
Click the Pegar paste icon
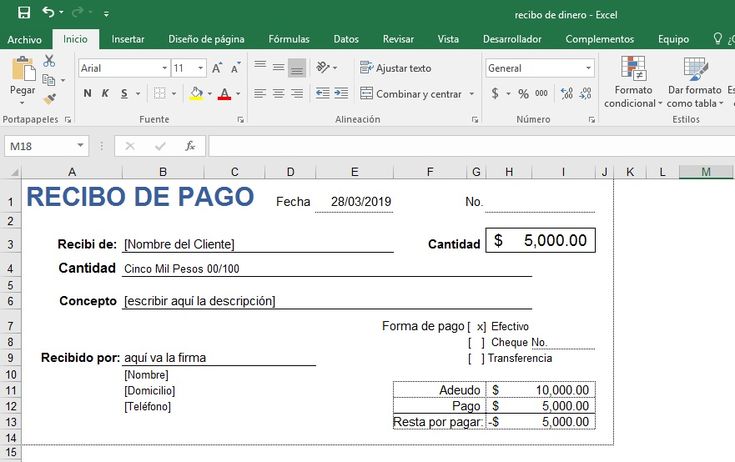click(23, 68)
